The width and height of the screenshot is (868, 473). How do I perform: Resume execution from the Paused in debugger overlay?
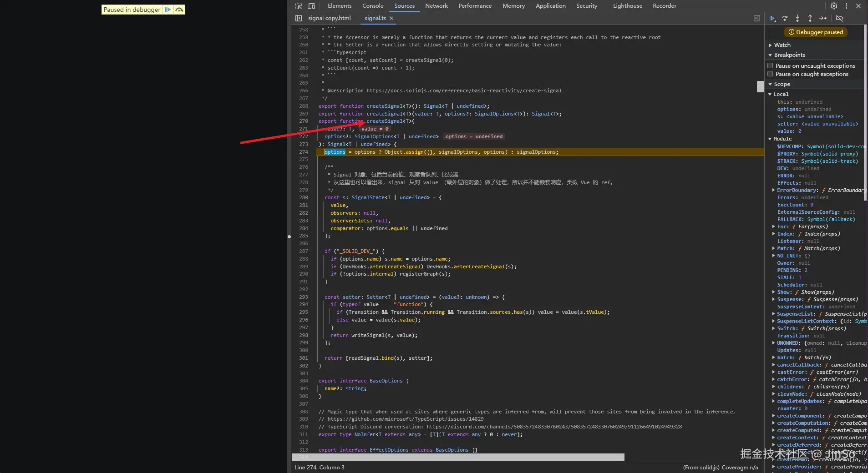(168, 10)
